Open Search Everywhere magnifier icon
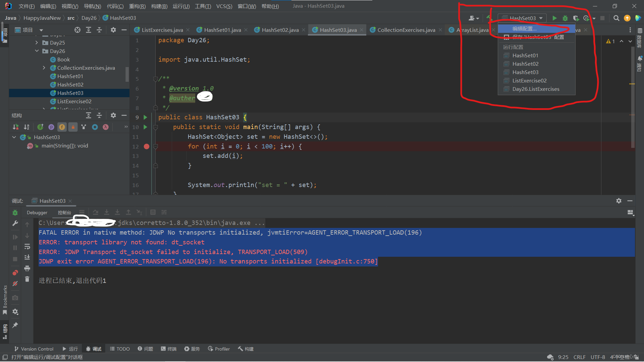644x362 pixels. coord(616,18)
